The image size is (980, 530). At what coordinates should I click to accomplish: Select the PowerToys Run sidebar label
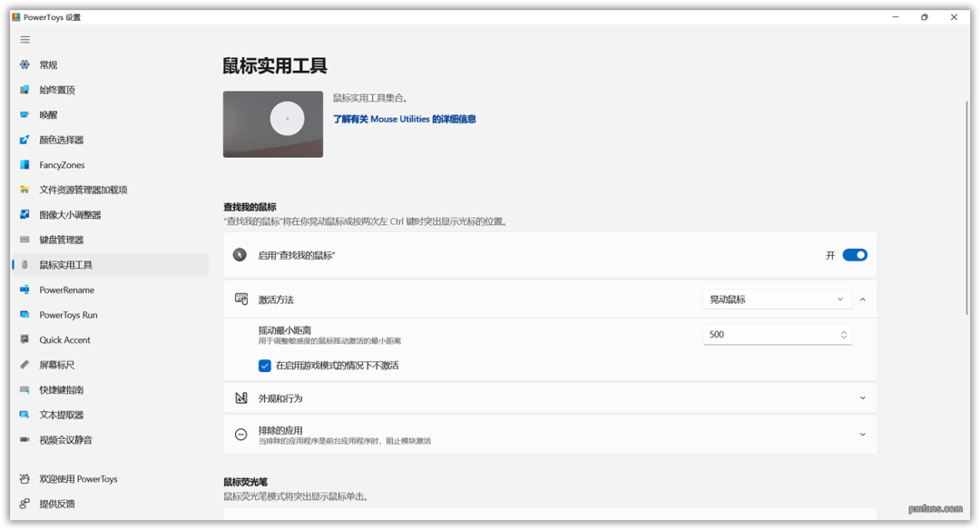[x=68, y=315]
